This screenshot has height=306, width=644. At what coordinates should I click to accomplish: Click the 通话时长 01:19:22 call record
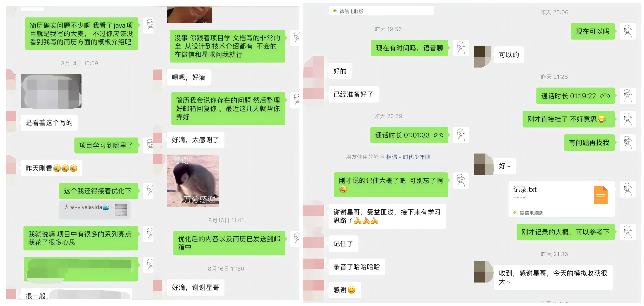click(x=575, y=96)
